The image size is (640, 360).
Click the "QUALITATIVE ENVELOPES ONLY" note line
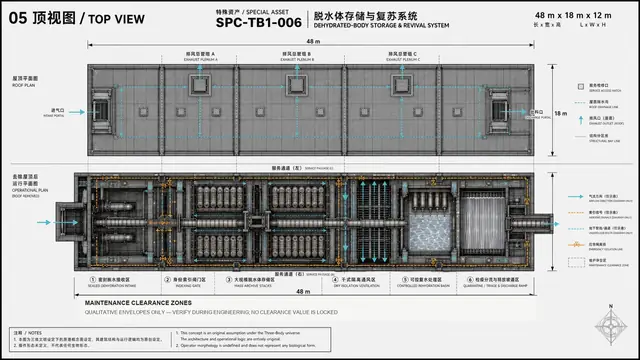coord(211,312)
